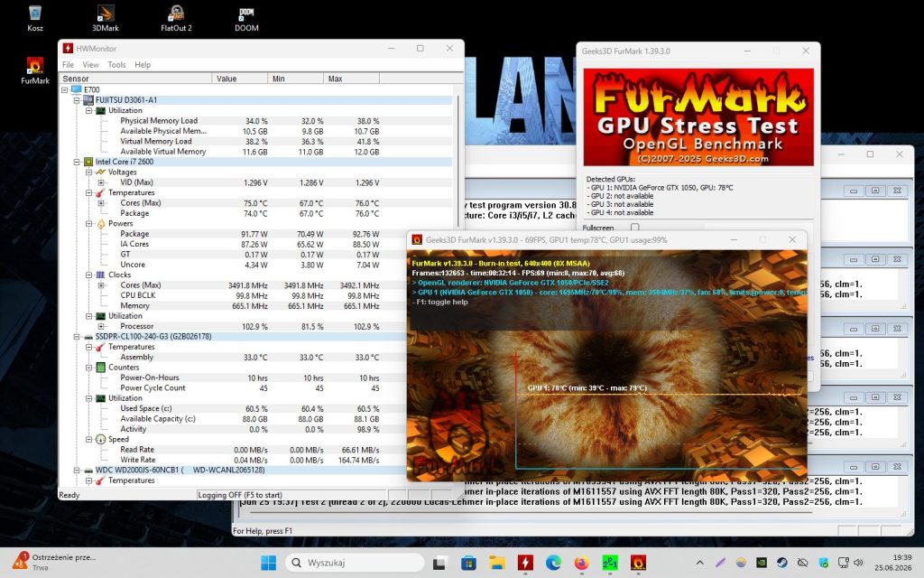Image resolution: width=924 pixels, height=578 pixels.
Task: Show hidden system tray icons chevron
Action: [699, 563]
